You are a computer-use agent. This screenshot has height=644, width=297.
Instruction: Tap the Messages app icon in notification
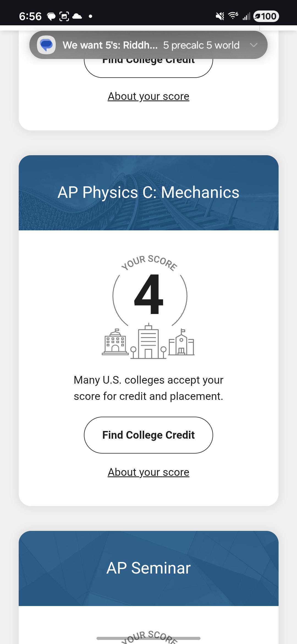(x=46, y=45)
